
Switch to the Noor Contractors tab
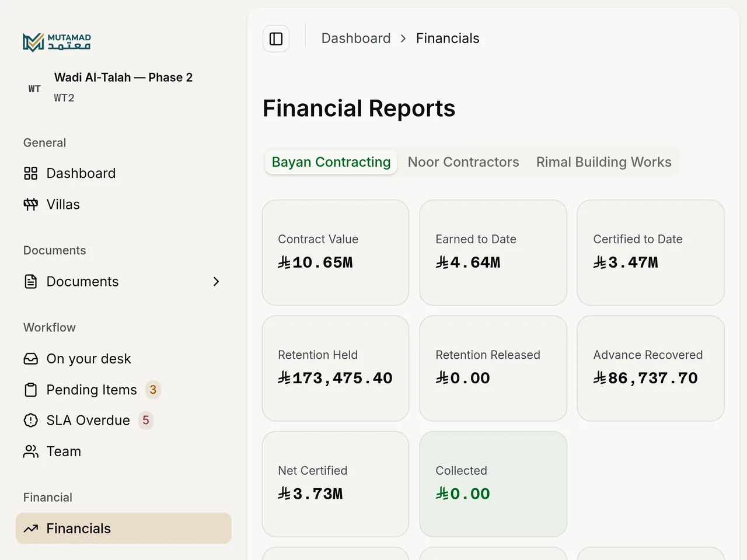point(463,162)
